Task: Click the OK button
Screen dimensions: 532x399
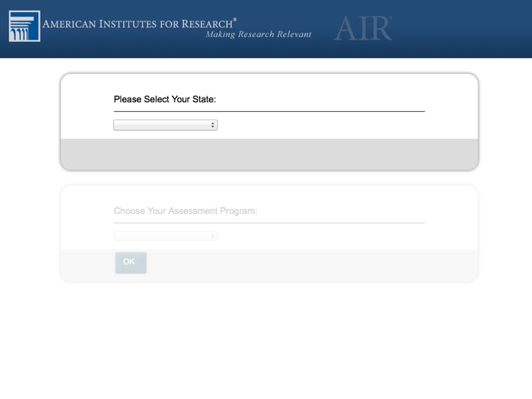Action: point(131,262)
